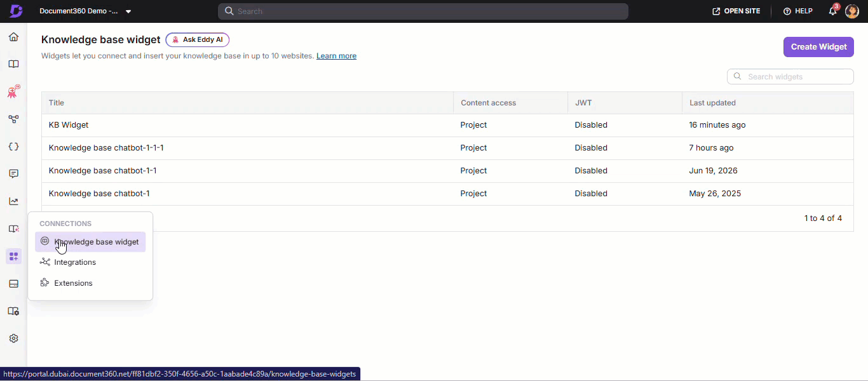Open Eddy AI octopus icon in sidebar
This screenshot has height=381, width=868.
tap(13, 92)
